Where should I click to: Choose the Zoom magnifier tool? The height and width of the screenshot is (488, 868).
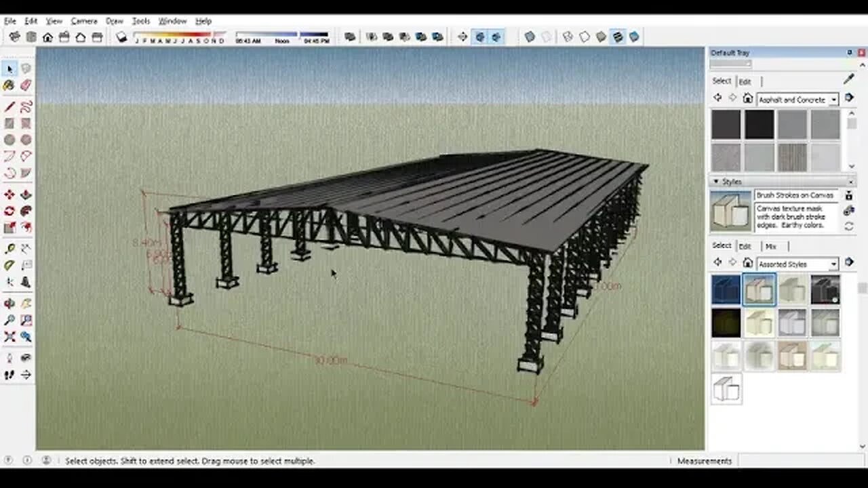[x=9, y=320]
